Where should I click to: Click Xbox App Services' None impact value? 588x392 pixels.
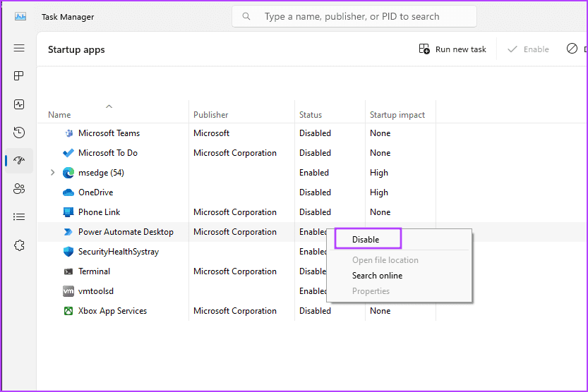tap(380, 311)
